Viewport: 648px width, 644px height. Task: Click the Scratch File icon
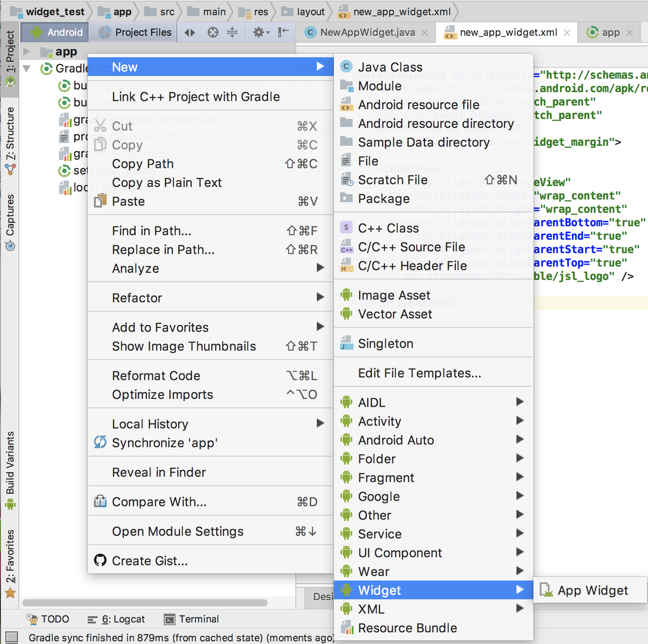[x=346, y=179]
